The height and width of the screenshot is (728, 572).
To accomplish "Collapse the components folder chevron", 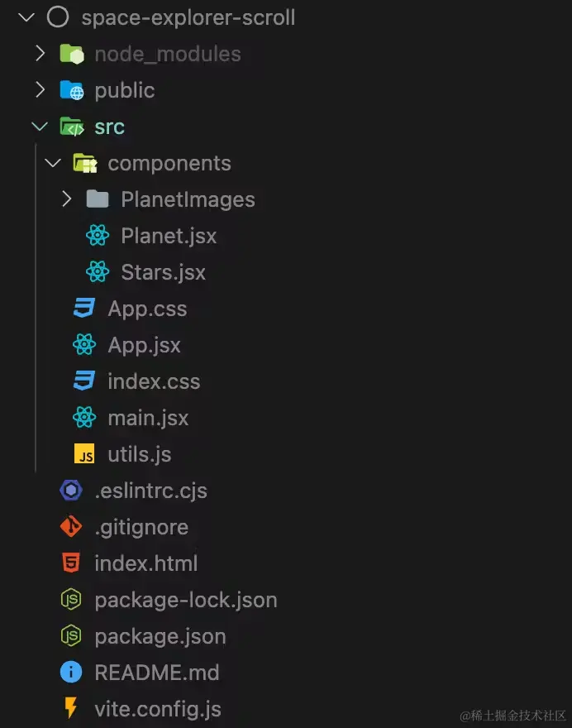I will [53, 163].
